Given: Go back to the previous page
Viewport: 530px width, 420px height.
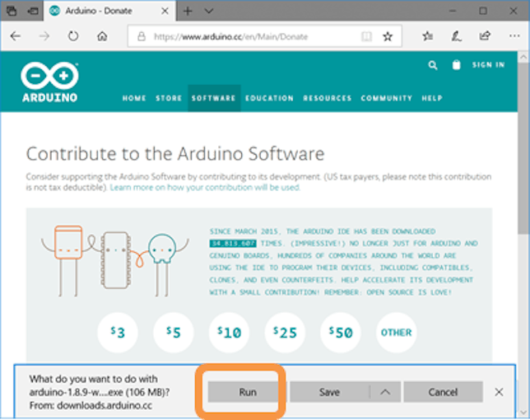Looking at the screenshot, I should (x=16, y=36).
